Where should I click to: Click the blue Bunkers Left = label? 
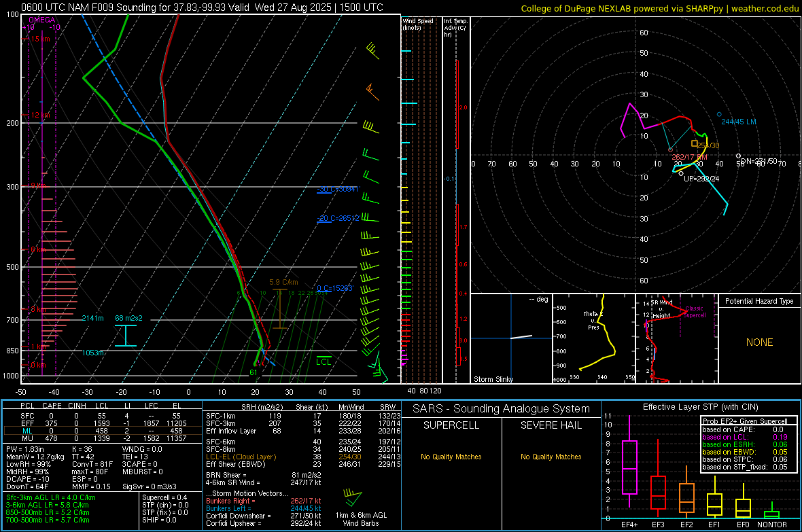[228, 508]
